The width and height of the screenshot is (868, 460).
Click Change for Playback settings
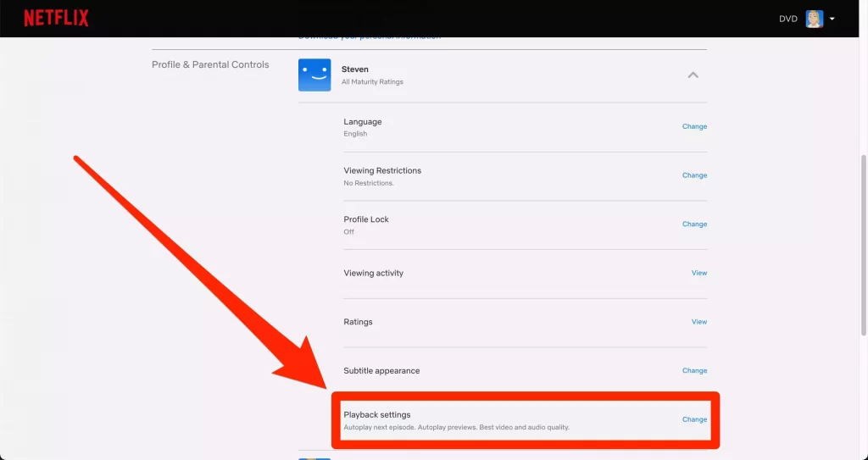694,419
